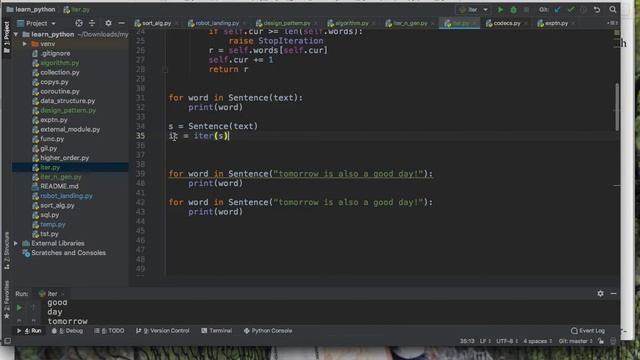The image size is (640, 360).
Task: Hide the Project panel with the minus icon
Action: (x=121, y=23)
